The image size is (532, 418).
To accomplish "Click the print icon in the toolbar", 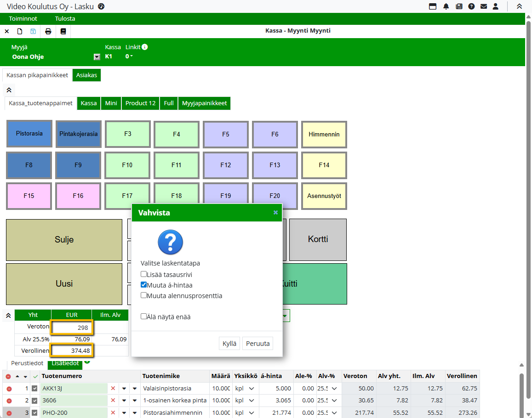I will click(48, 31).
